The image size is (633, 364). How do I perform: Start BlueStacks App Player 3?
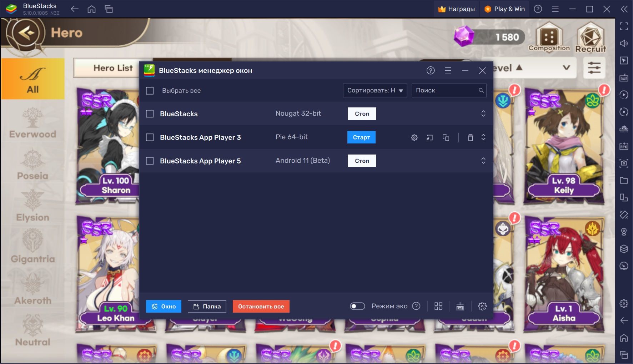[x=361, y=137]
